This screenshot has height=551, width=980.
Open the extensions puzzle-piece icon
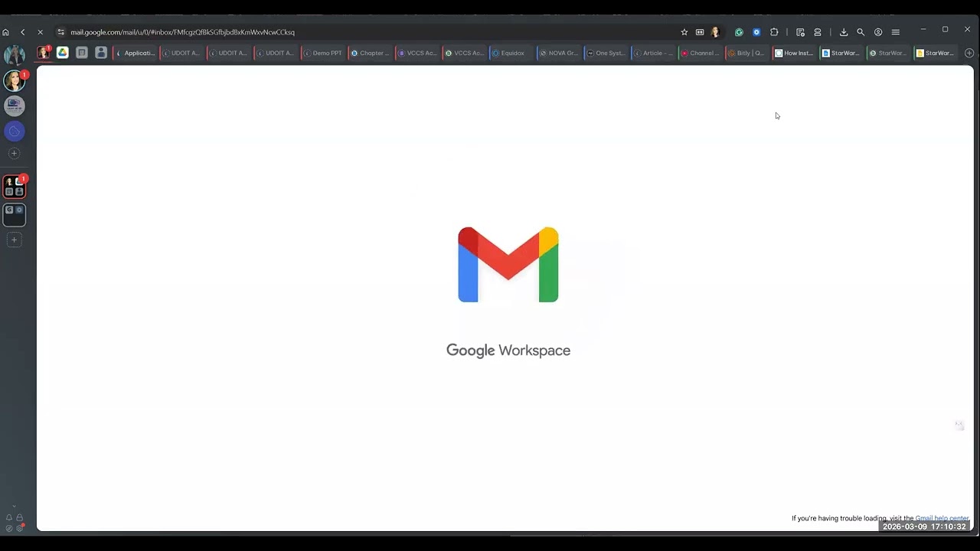[774, 32]
